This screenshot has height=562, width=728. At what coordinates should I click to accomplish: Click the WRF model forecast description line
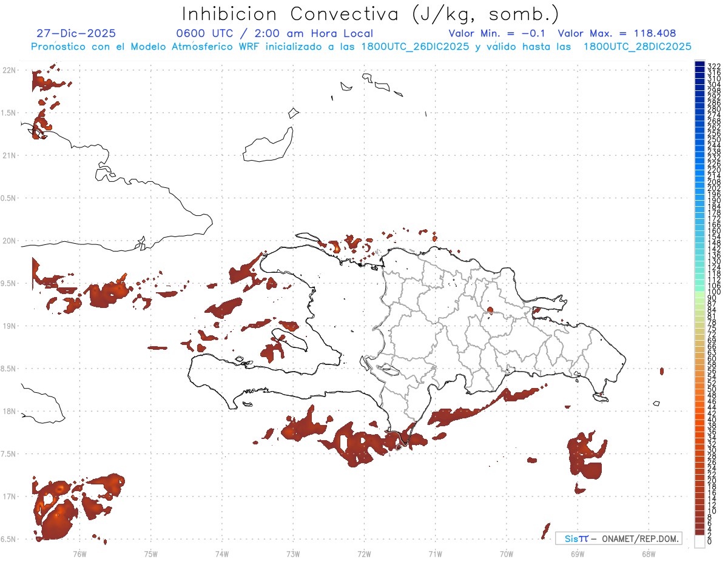coord(361,47)
